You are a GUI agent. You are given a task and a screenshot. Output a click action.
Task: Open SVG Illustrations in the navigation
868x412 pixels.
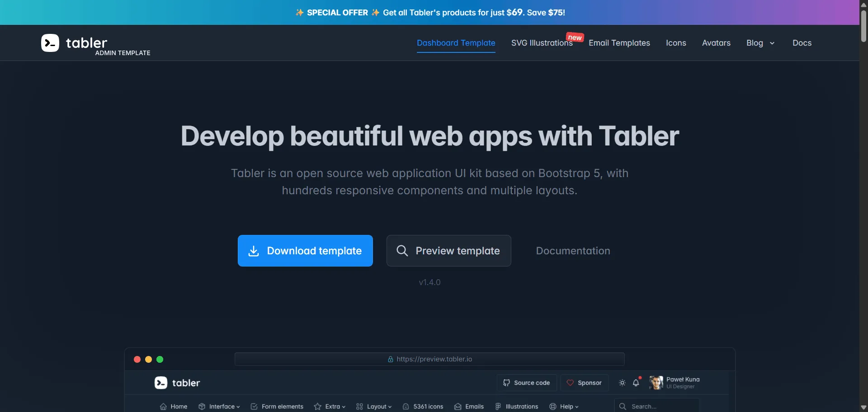pyautogui.click(x=542, y=43)
